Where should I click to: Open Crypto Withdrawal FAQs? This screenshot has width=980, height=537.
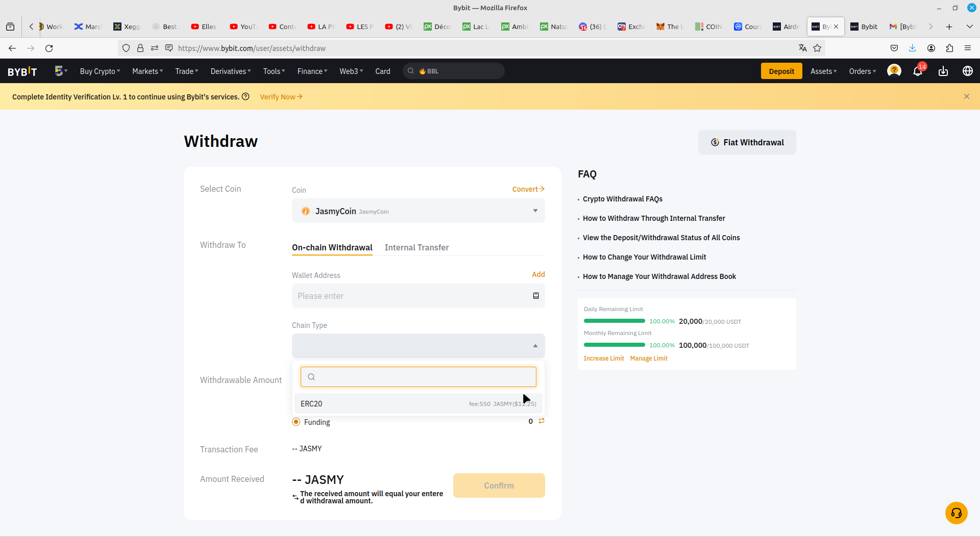tap(623, 199)
